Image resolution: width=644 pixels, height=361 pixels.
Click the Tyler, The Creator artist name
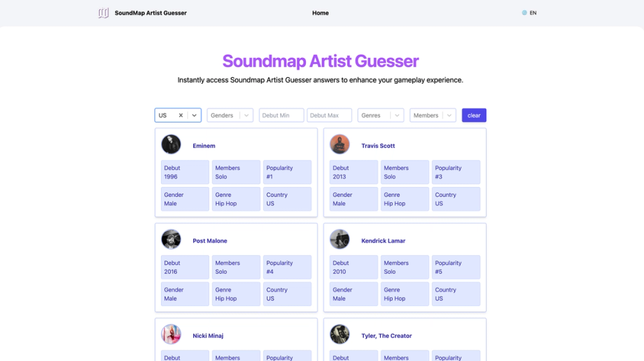coord(386,336)
